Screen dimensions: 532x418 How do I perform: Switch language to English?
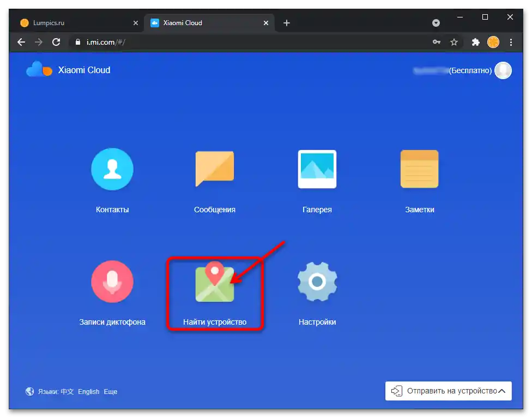click(88, 391)
